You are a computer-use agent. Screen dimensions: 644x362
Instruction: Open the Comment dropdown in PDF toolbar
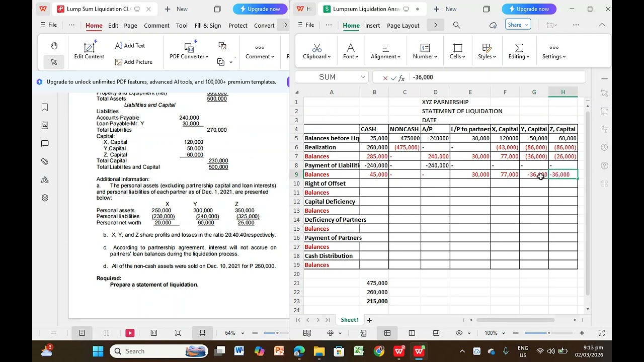tap(260, 51)
